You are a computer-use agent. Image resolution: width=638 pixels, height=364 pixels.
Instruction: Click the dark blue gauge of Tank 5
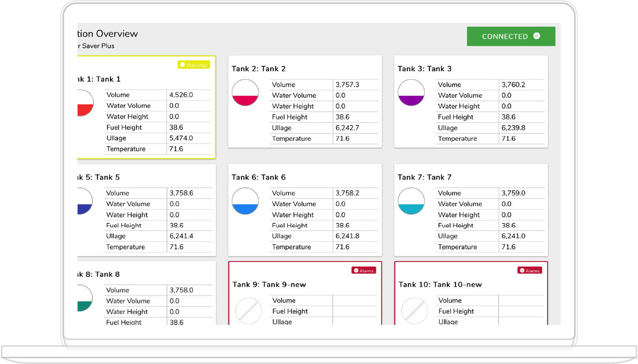pyautogui.click(x=86, y=201)
